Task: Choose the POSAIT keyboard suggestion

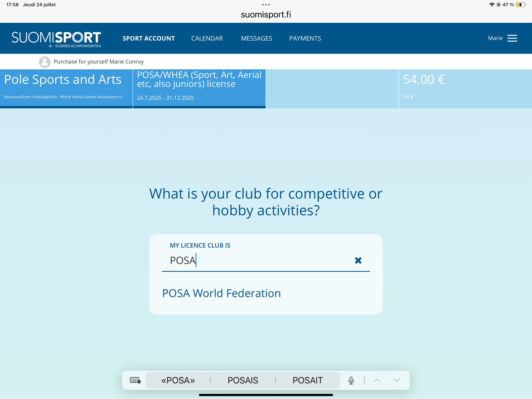Action: tap(307, 380)
